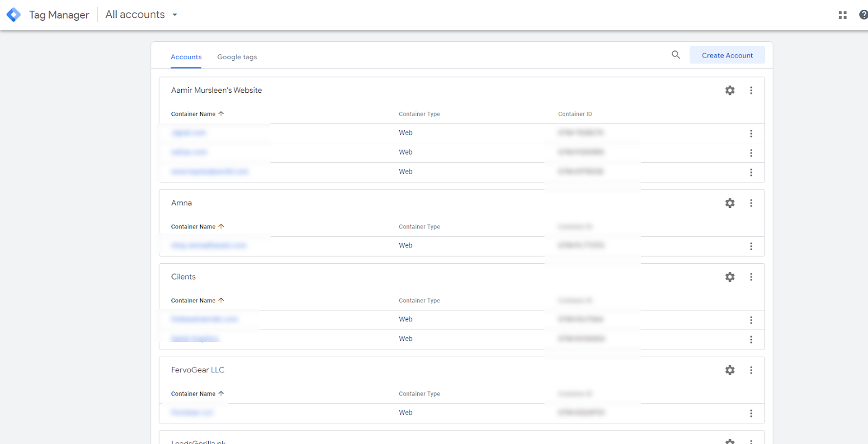Click the Create Account button
This screenshot has height=444, width=868.
[727, 55]
